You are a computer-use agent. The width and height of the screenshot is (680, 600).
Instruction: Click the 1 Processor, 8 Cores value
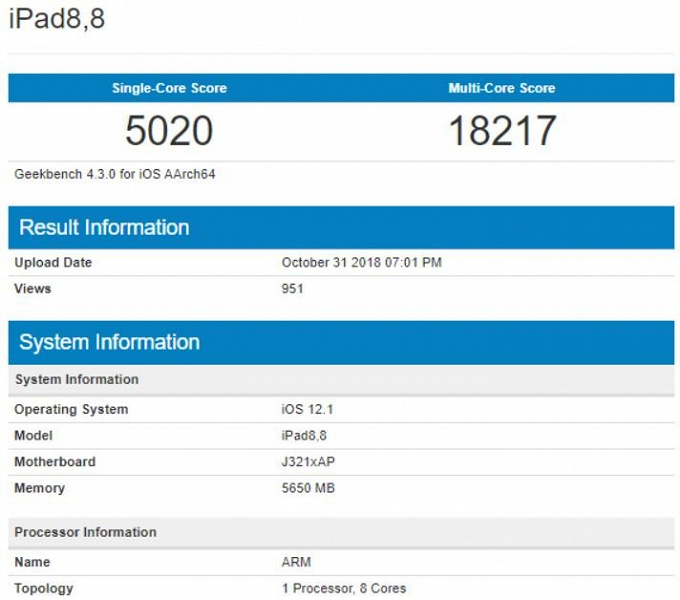click(x=344, y=588)
